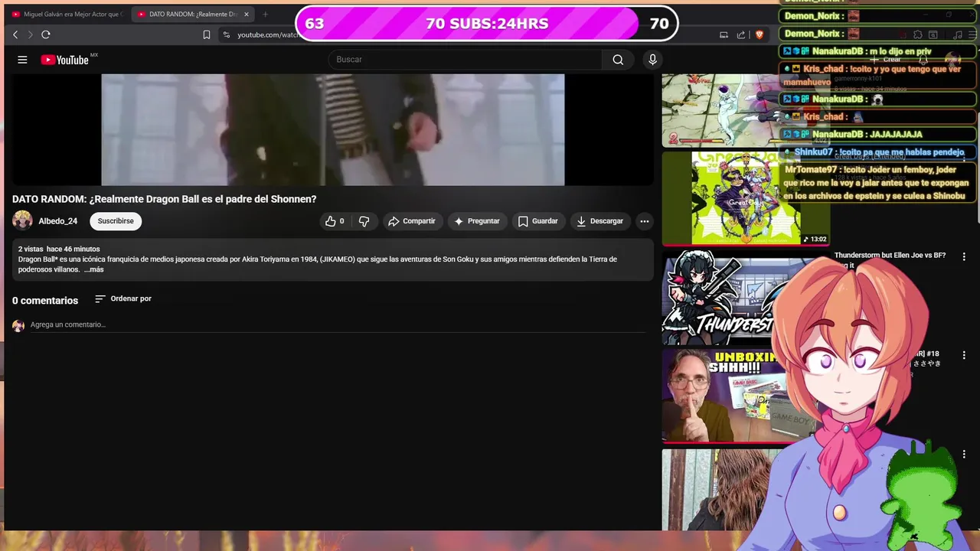Expand description with ...más

93,269
